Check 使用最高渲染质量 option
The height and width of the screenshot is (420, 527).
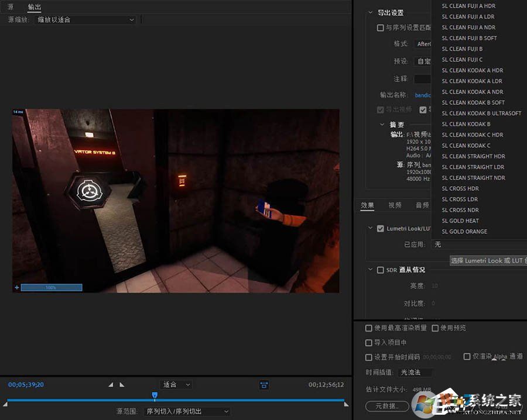tap(369, 328)
